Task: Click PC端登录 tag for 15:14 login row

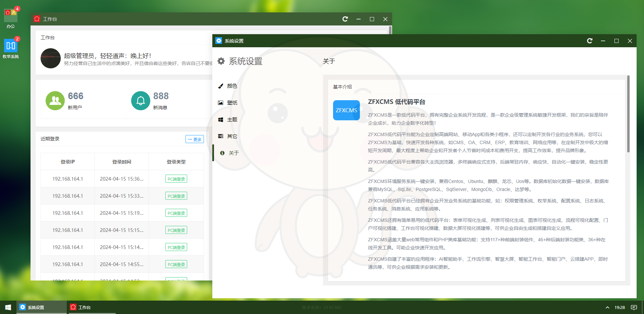Action: [x=176, y=247]
